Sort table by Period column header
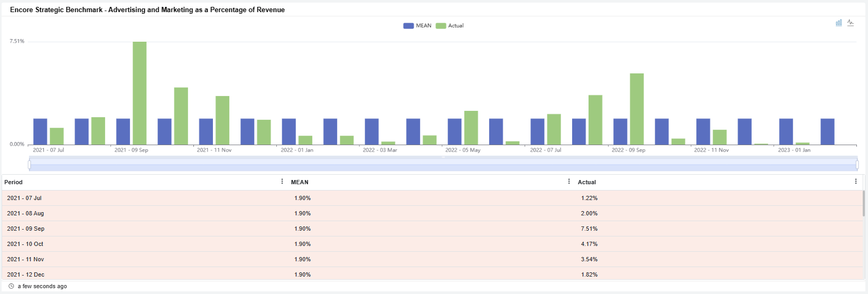868x294 pixels. pos(14,182)
